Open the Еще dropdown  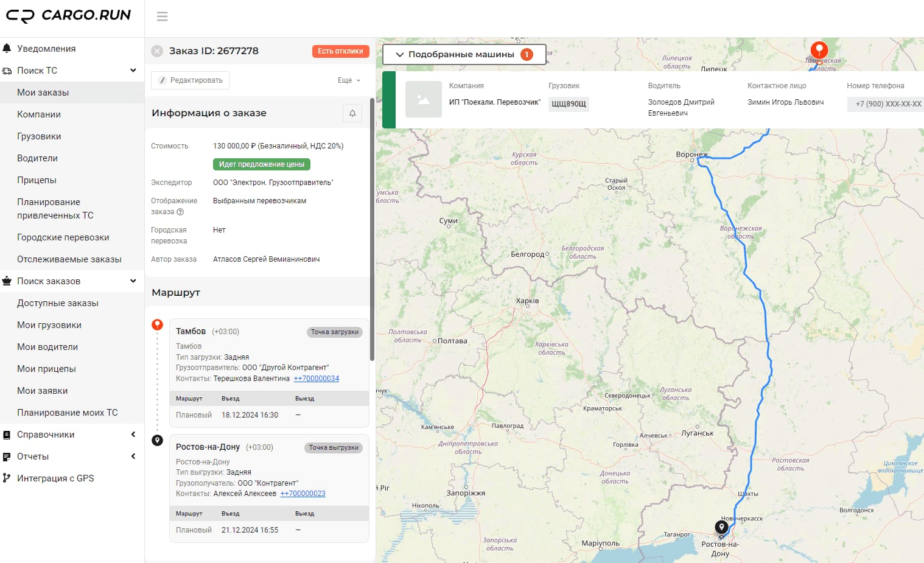click(349, 80)
